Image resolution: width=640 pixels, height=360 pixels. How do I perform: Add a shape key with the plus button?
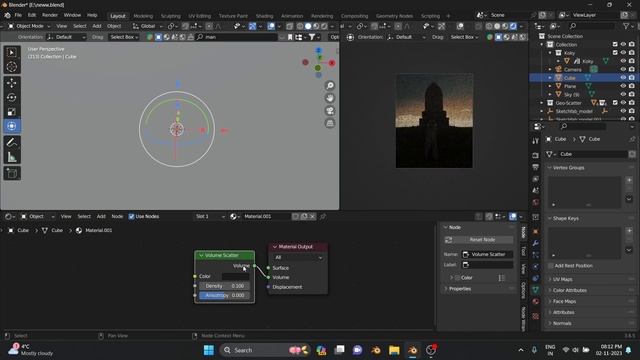(629, 231)
